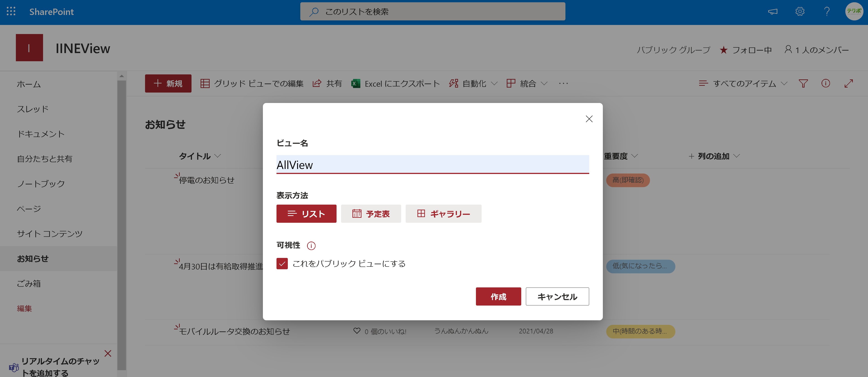The image size is (868, 377).
Task: Select the リスト view format icon
Action: click(306, 213)
